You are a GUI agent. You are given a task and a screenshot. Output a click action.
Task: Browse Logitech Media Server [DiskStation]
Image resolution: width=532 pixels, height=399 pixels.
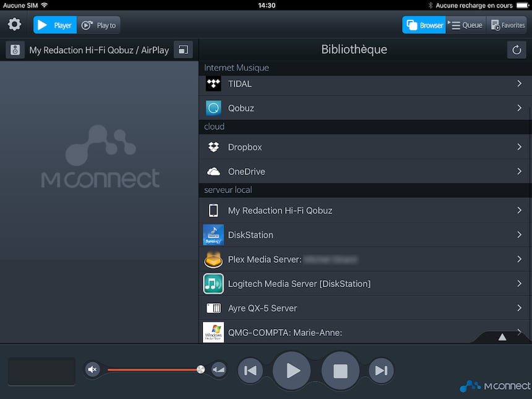tap(365, 284)
